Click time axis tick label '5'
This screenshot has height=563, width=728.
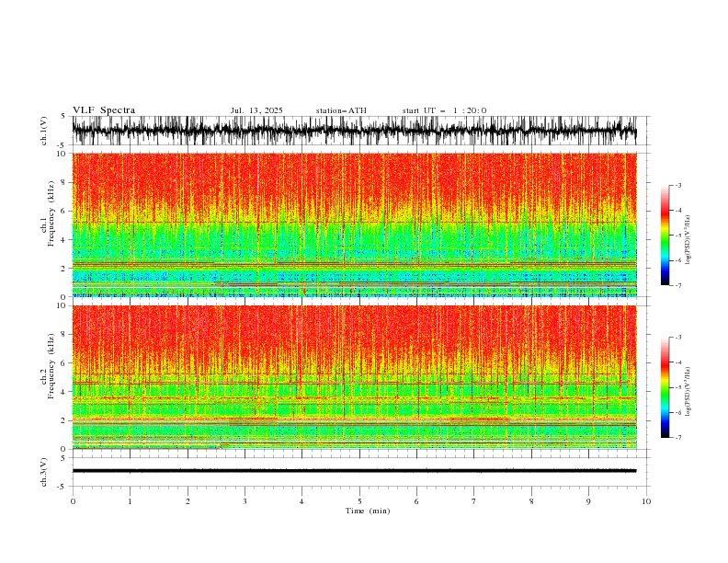(359, 501)
